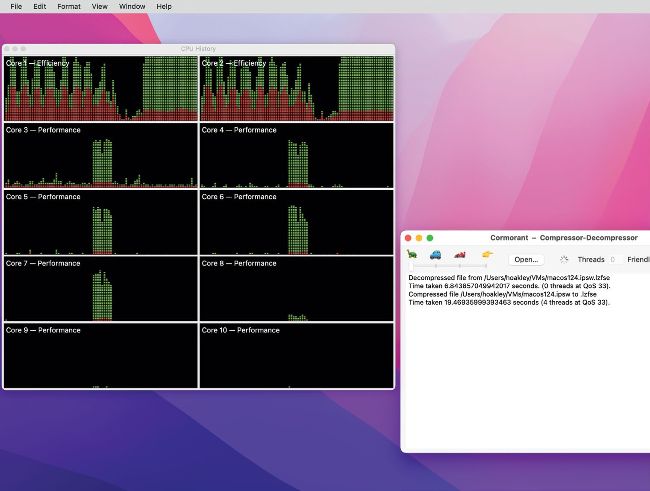Select the Core 10 Performance graph
The height and width of the screenshot is (491, 650).
click(x=296, y=356)
